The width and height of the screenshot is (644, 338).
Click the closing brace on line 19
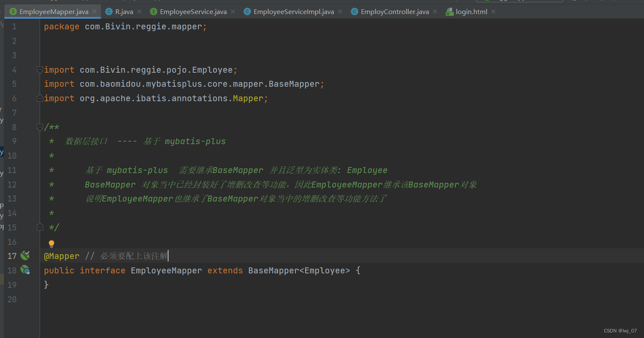(46, 285)
